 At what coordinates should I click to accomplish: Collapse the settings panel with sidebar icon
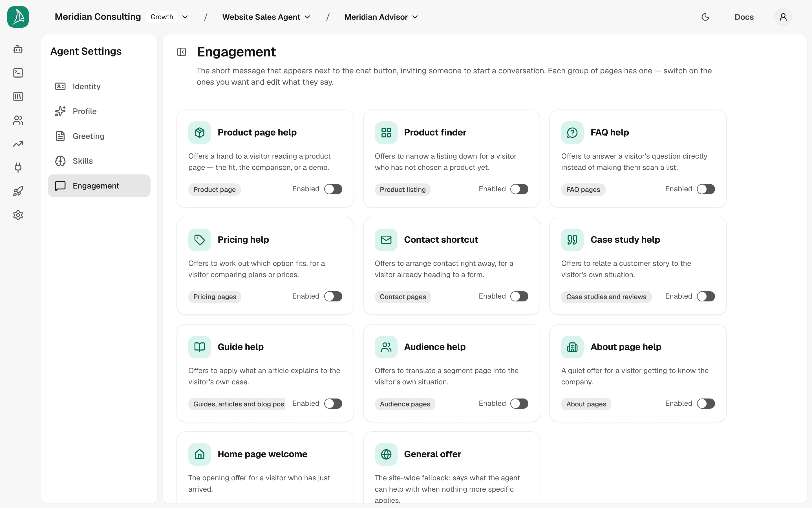(182, 52)
